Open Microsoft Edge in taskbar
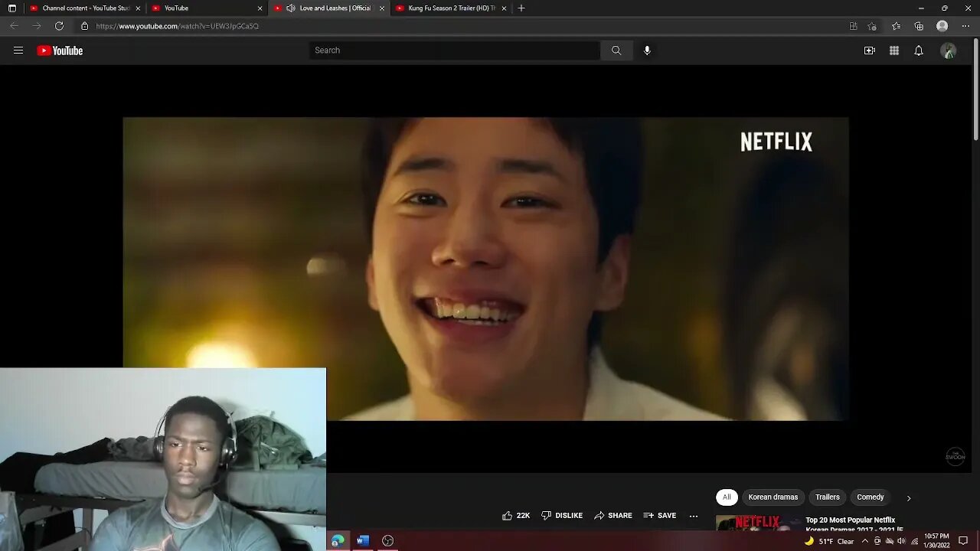This screenshot has width=980, height=551. (x=338, y=541)
